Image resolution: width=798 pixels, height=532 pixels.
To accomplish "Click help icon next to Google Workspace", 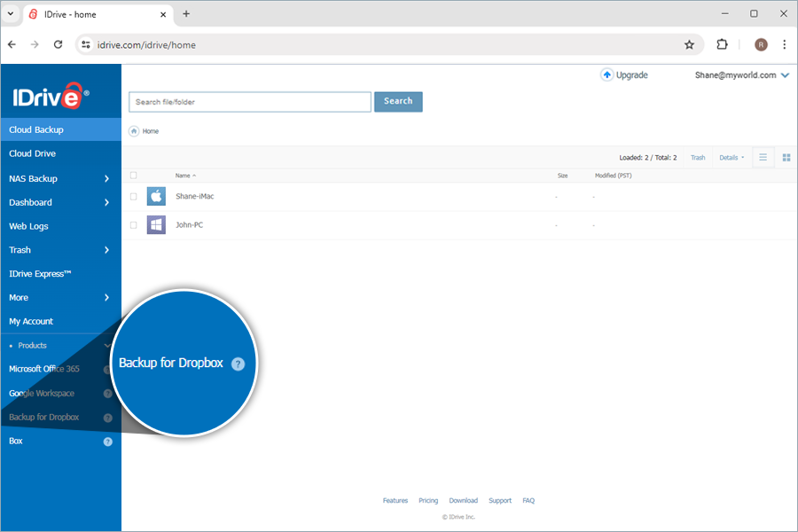I will (x=108, y=394).
